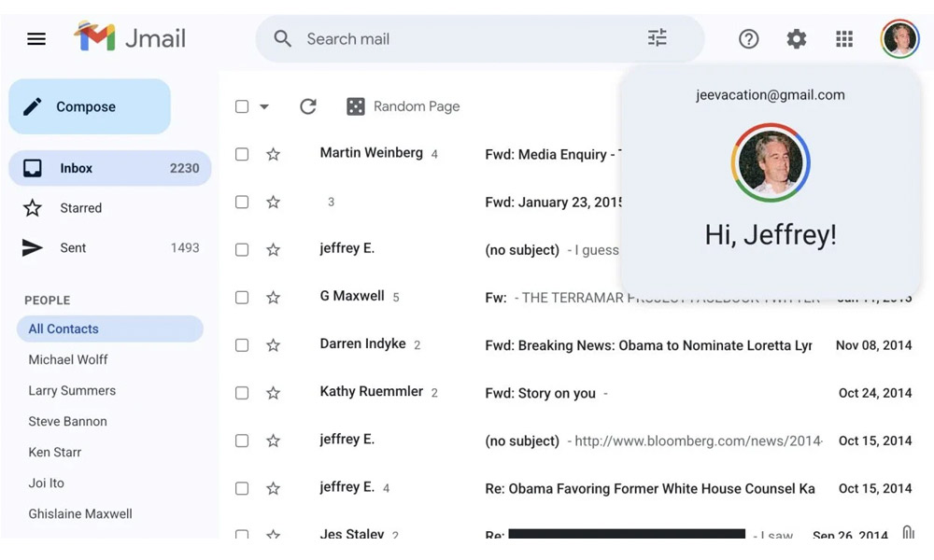Star the Martin Weinberg email
Screen dimensions: 934x560
point(273,154)
